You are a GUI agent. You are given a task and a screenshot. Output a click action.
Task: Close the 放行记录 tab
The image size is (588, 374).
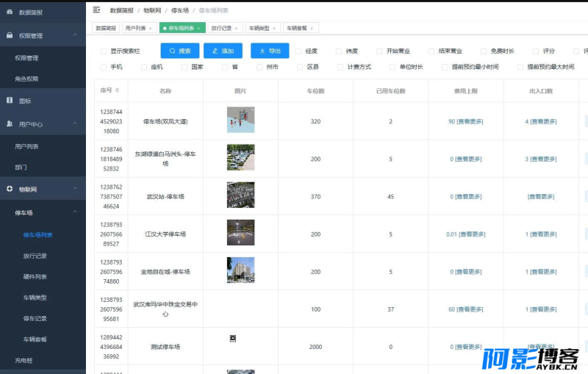236,29
